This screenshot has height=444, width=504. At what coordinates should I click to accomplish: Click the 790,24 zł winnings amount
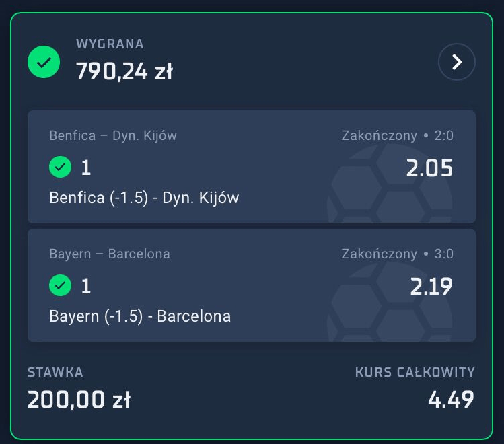coord(124,71)
